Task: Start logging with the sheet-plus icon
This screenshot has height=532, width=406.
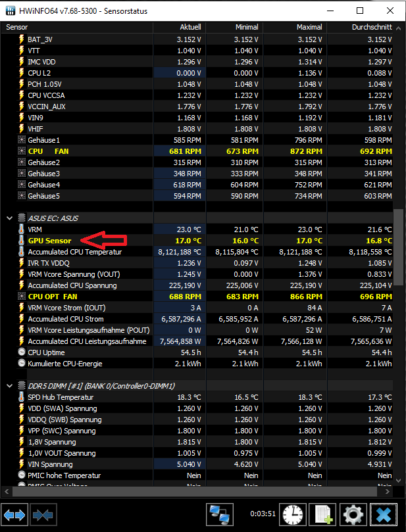Action: [323, 515]
